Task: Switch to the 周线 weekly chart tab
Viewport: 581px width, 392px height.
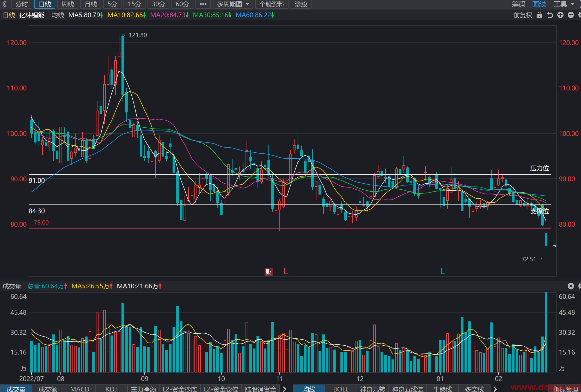Action: [x=68, y=4]
